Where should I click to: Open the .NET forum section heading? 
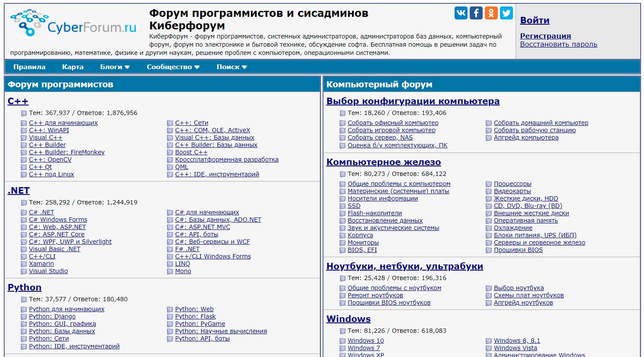[x=19, y=191]
